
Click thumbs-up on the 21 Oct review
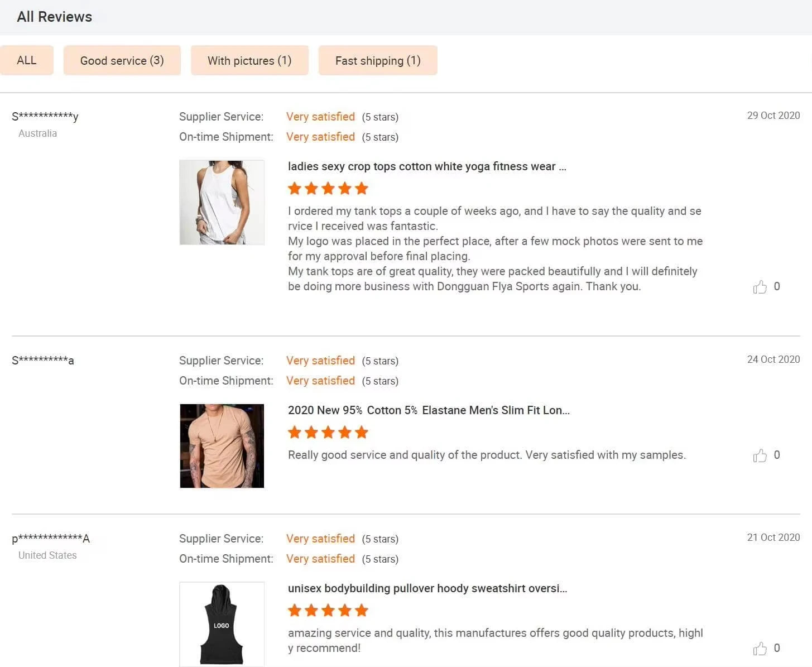pos(760,649)
